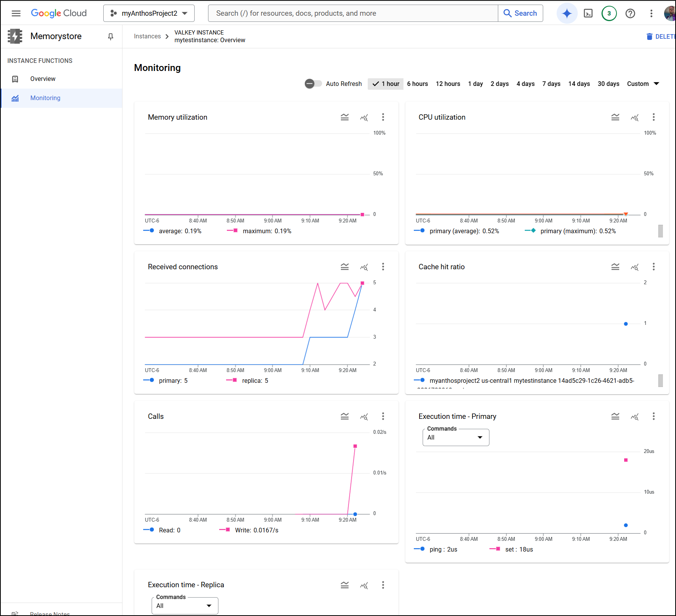Image resolution: width=676 pixels, height=616 pixels.
Task: Enable the Auto Refresh toggle
Action: pos(313,84)
